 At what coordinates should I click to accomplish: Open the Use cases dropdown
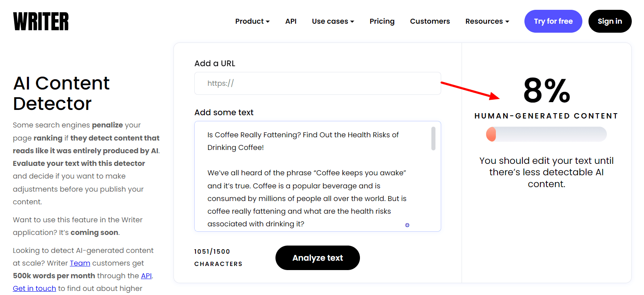click(x=333, y=21)
